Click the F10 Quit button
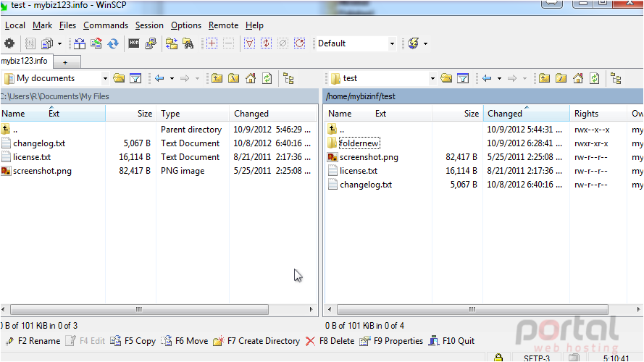Screen dimensions: 644x362 click(x=452, y=341)
